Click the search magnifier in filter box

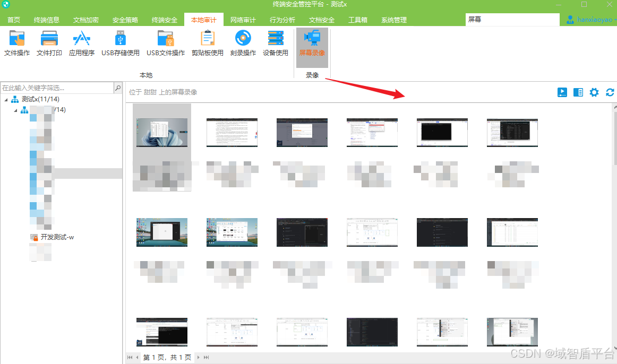[118, 88]
